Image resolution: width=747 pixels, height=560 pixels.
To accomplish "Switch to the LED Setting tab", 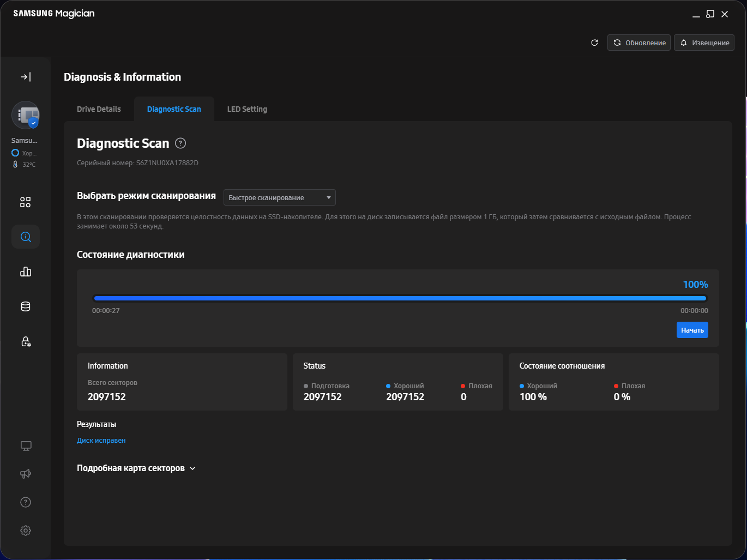I will (x=247, y=109).
